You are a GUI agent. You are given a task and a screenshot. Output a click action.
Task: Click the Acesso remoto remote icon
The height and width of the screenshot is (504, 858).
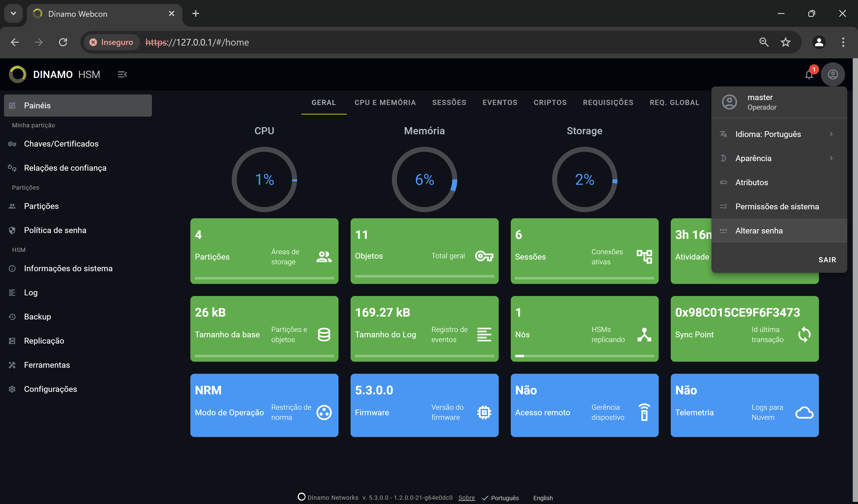pyautogui.click(x=644, y=412)
